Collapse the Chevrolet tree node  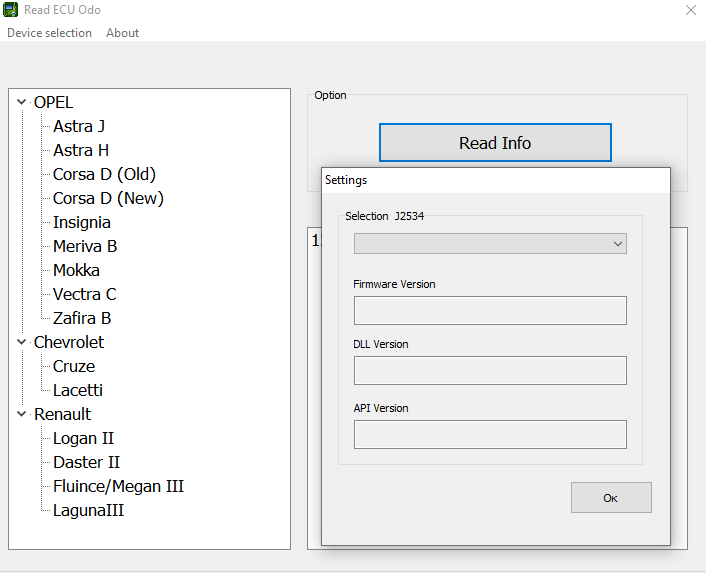[x=21, y=342]
